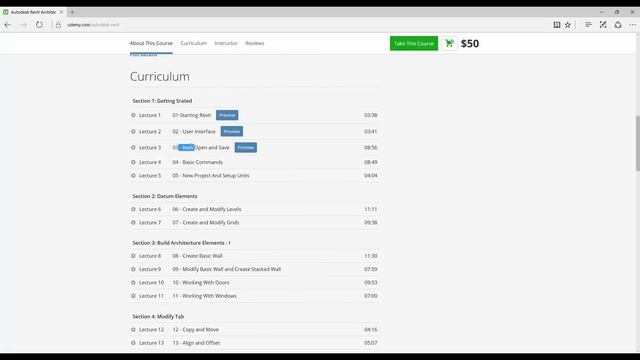The image size is (640, 360).
Task: Preview the Open and Save lecture
Action: click(246, 147)
